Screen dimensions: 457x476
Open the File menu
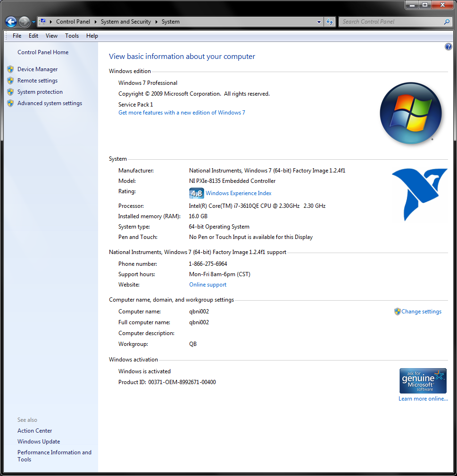[17, 36]
